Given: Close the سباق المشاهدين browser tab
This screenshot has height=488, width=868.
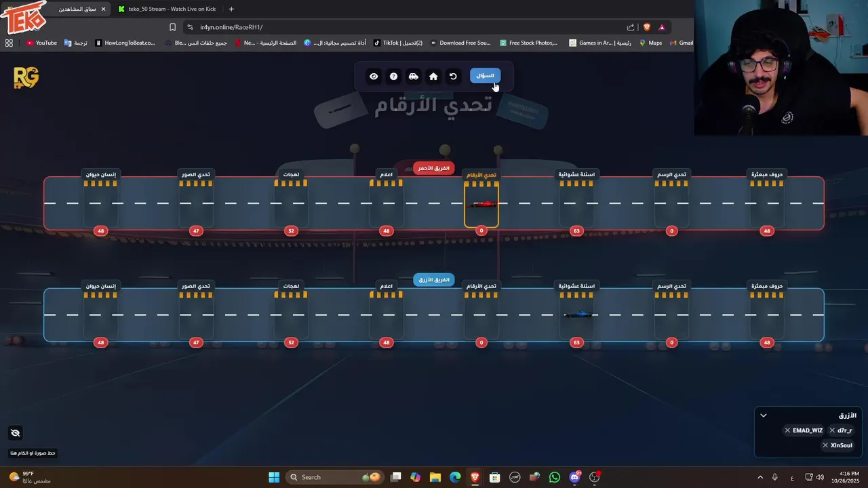Looking at the screenshot, I should pos(103,9).
